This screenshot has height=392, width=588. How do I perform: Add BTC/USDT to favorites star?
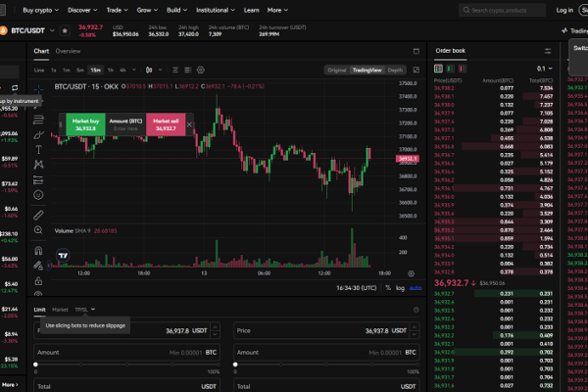pos(65,30)
